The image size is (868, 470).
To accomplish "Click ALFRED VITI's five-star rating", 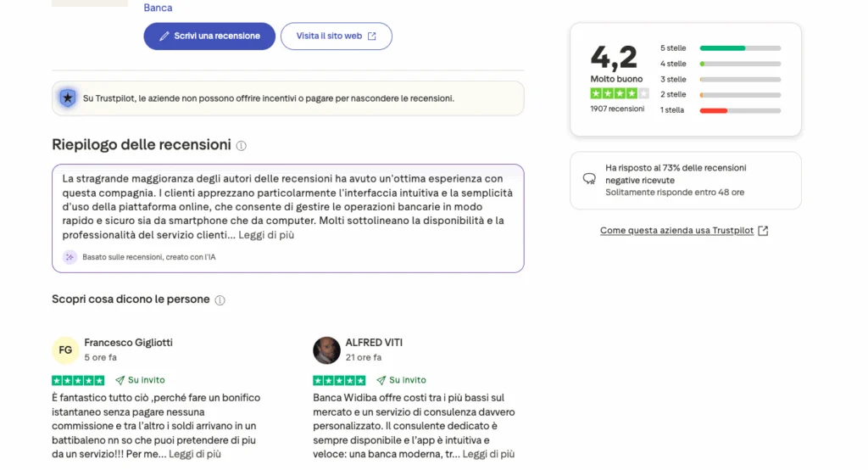I will point(339,380).
